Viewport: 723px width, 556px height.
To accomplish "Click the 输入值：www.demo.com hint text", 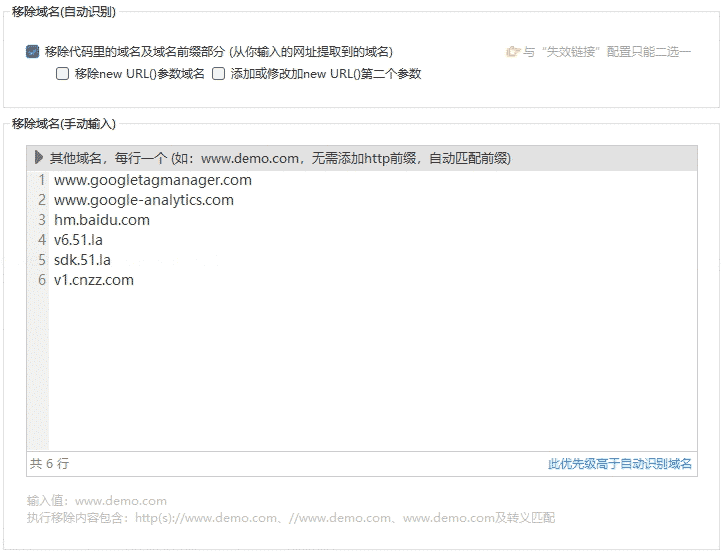I will click(97, 501).
